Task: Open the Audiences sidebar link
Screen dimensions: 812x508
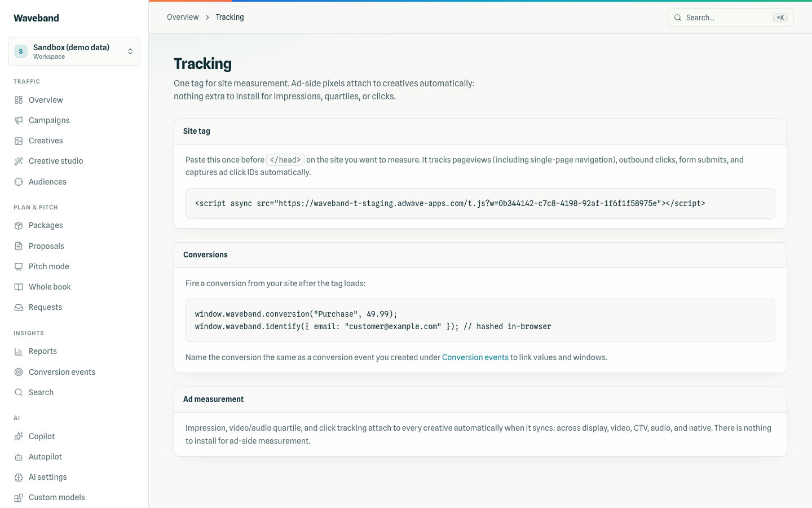Action: click(74, 182)
